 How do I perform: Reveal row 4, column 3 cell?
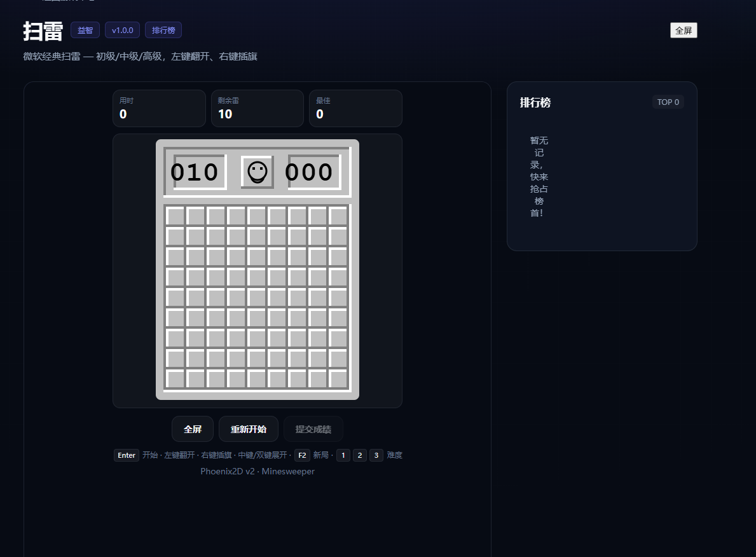click(216, 277)
